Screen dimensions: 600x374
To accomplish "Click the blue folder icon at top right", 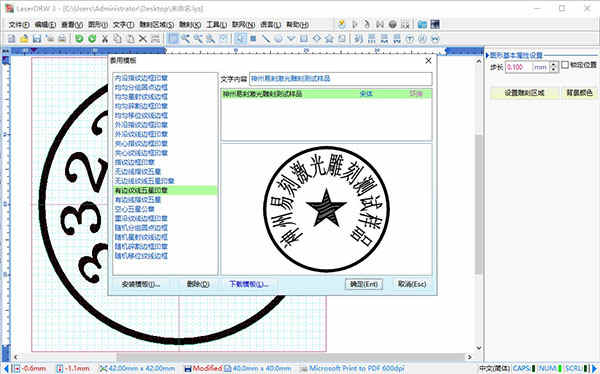I will click(x=422, y=24).
